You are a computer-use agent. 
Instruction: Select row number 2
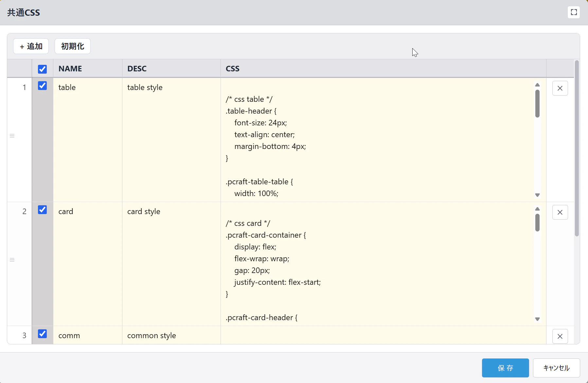(24, 211)
